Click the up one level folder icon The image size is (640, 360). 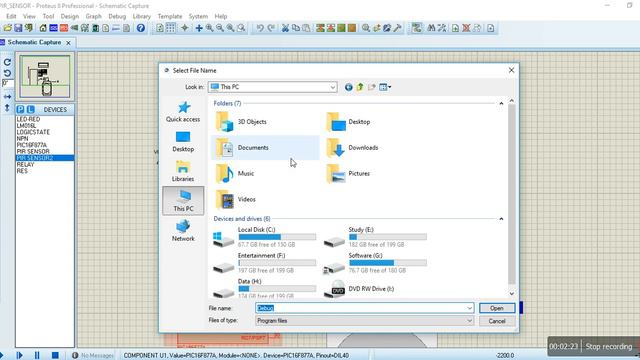point(360,87)
